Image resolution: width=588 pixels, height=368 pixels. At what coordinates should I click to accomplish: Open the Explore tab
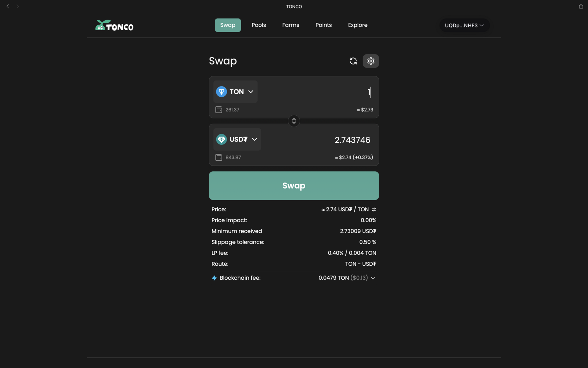(x=358, y=25)
